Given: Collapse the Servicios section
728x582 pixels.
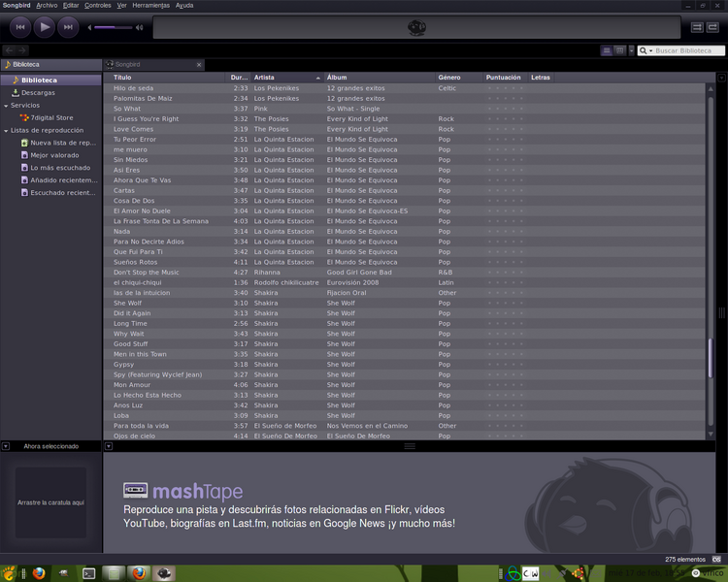Looking at the screenshot, I should (6, 105).
